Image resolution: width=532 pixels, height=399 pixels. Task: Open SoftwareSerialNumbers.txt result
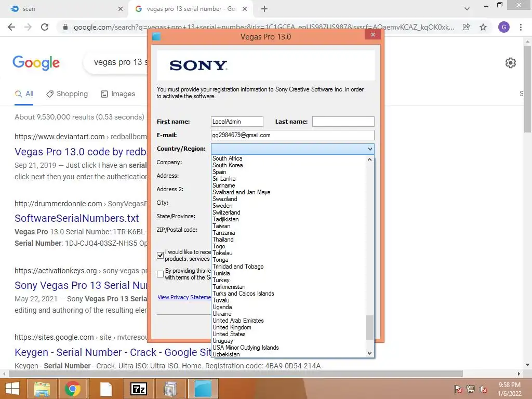(x=77, y=218)
